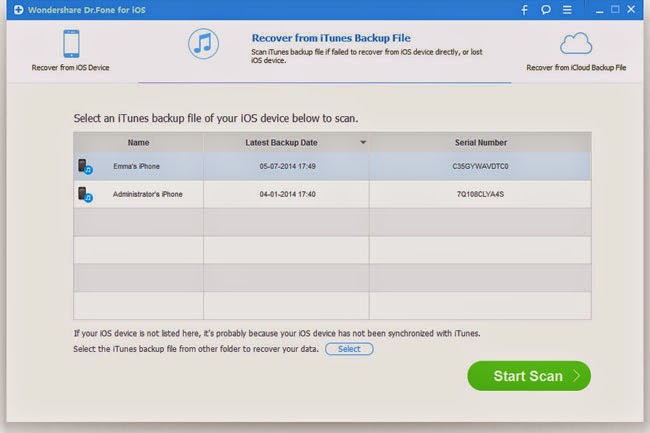Click the device icon beside Emma's iPhone
Image resolution: width=650 pixels, height=433 pixels.
point(85,167)
